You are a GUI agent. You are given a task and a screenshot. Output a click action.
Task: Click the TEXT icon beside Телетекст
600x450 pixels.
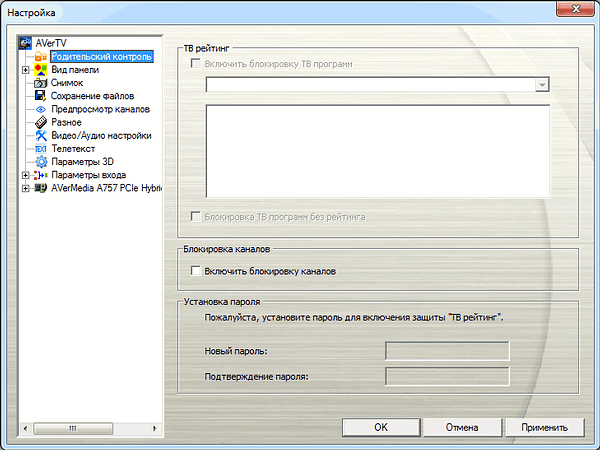pos(41,149)
